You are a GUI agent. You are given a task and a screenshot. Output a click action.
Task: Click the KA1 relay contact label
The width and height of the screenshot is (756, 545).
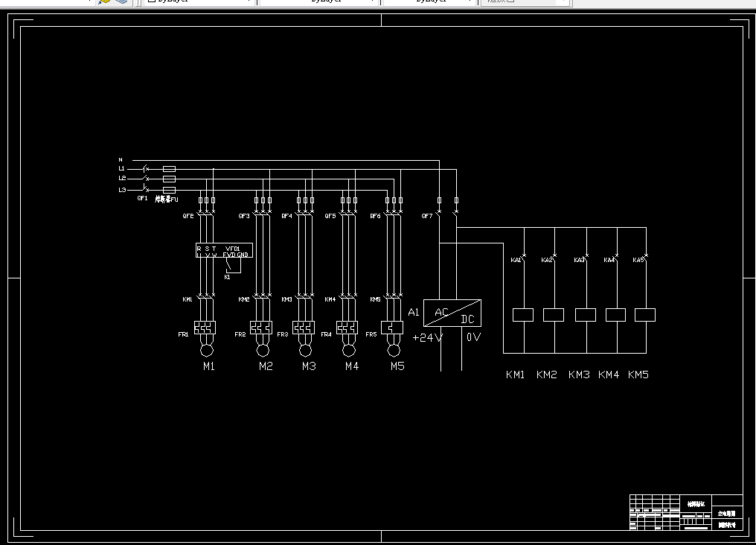[516, 260]
